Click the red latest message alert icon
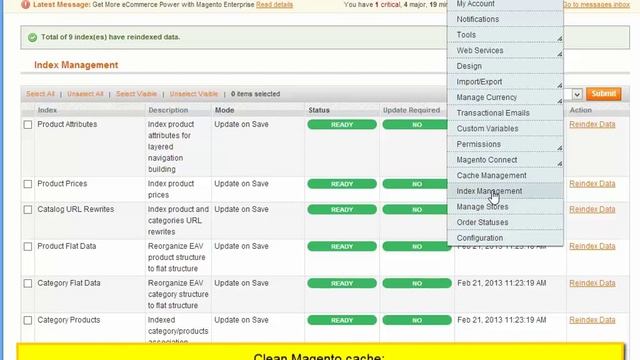The image size is (640, 360). point(25,4)
